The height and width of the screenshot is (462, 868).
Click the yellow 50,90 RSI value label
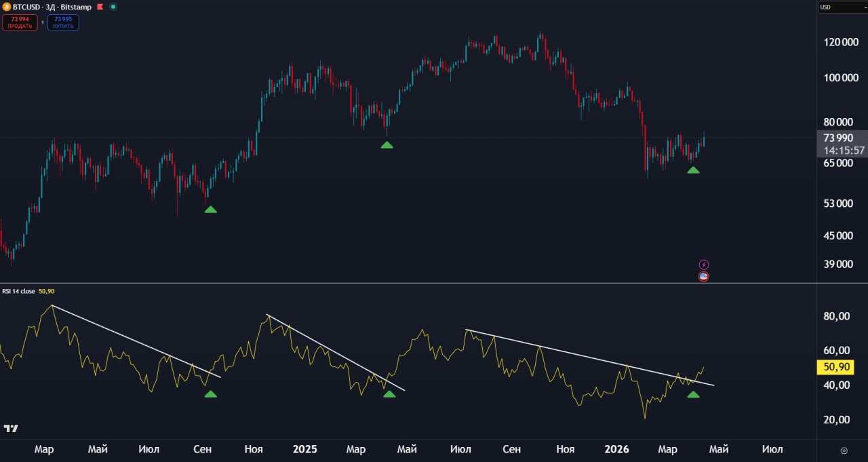(835, 368)
